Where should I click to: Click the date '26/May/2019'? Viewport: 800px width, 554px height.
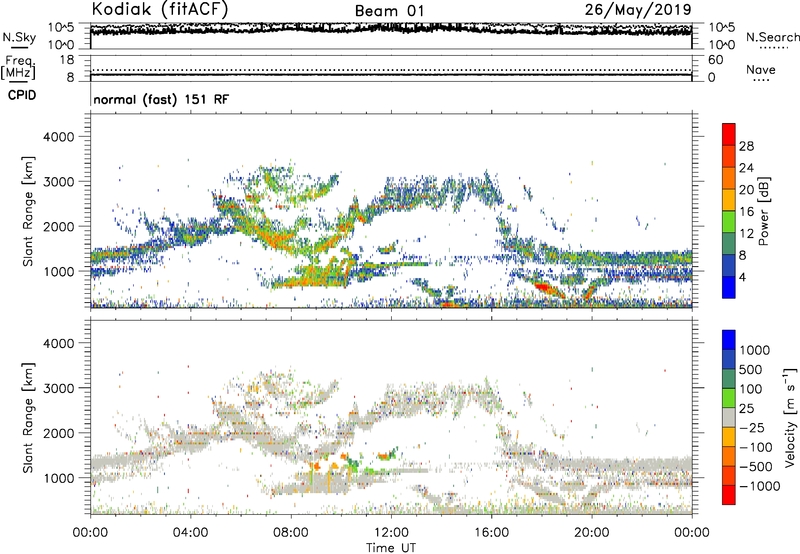pos(638,9)
